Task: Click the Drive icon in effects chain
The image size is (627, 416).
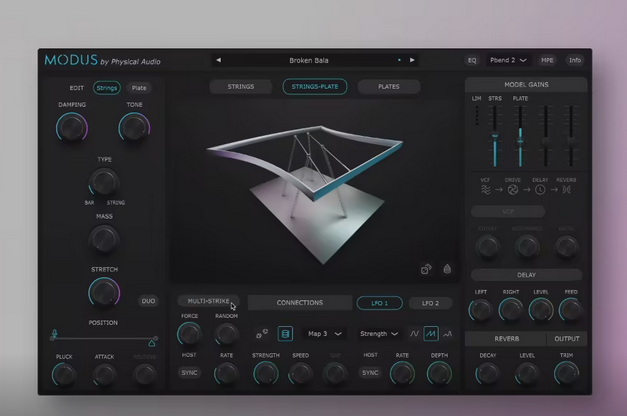Action: point(513,189)
